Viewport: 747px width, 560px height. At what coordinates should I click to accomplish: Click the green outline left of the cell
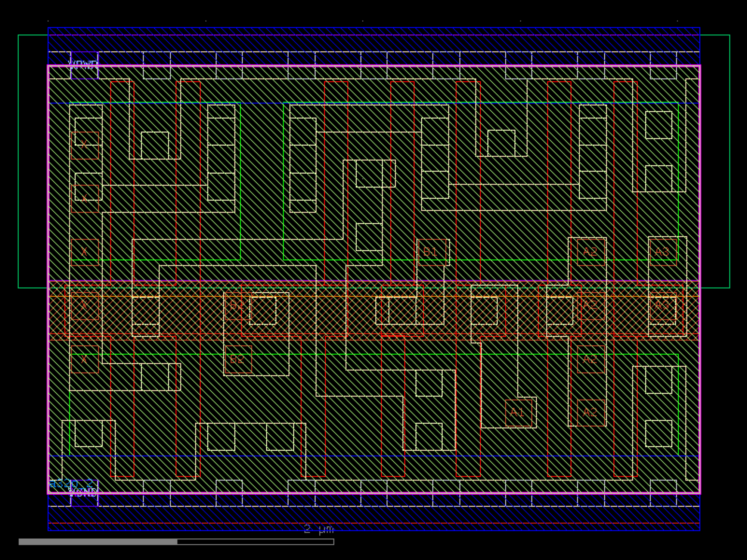pyautogui.click(x=18, y=161)
